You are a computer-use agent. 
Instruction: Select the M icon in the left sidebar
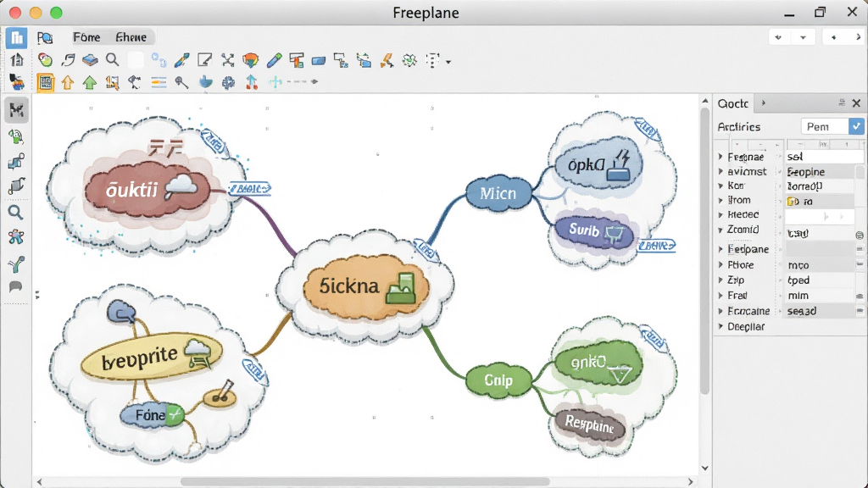pyautogui.click(x=16, y=110)
